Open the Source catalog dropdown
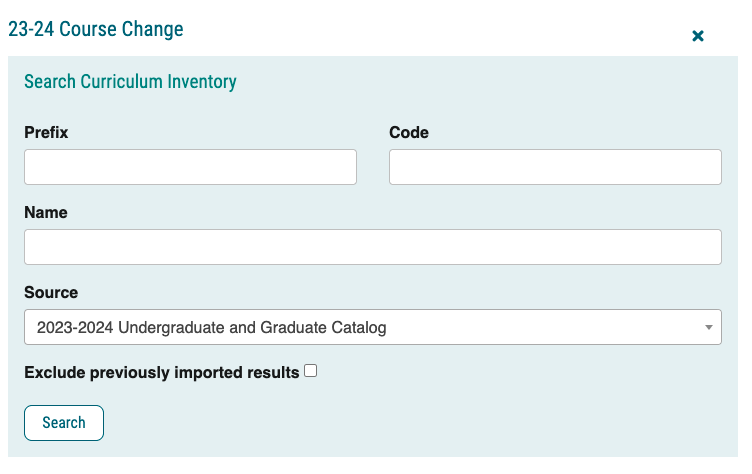The width and height of the screenshot is (752, 474). tap(372, 327)
